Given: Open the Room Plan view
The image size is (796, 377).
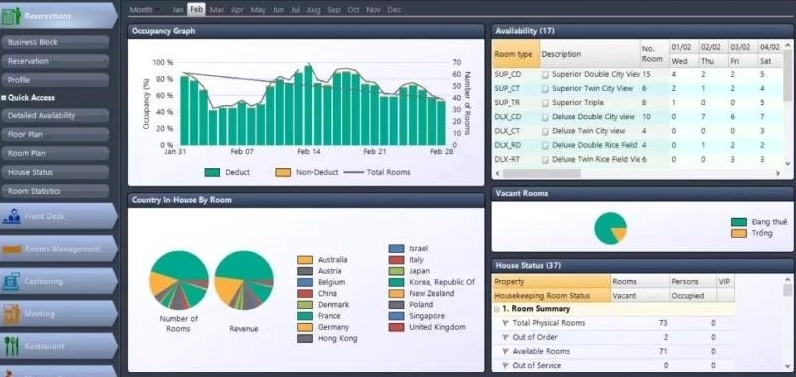Looking at the screenshot, I should click(55, 153).
